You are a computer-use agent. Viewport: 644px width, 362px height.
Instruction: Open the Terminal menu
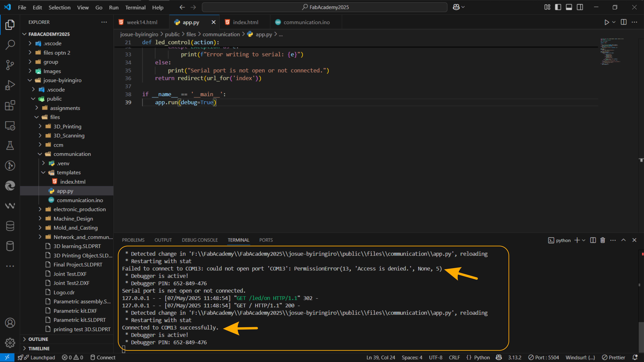tap(135, 7)
